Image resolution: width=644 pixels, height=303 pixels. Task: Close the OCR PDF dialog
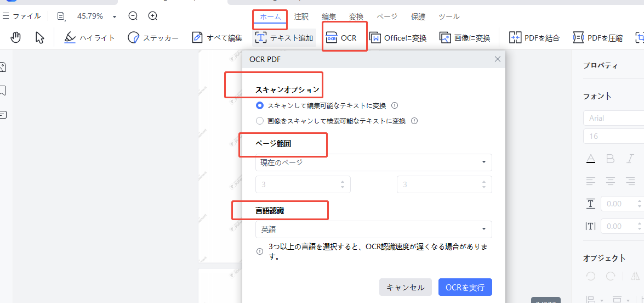497,59
